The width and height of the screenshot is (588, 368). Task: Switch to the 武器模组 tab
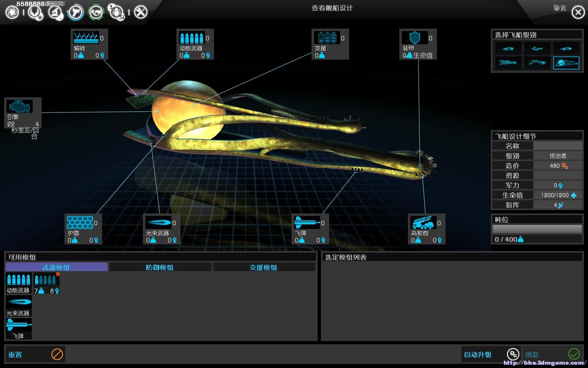(x=57, y=267)
